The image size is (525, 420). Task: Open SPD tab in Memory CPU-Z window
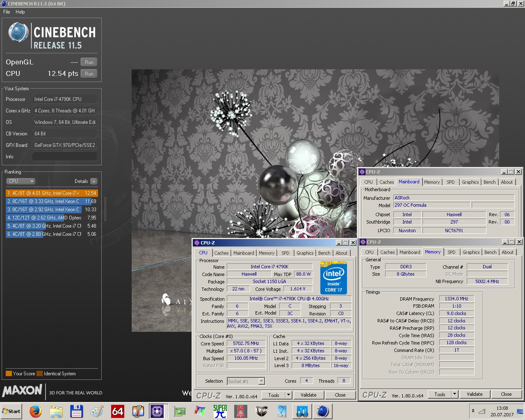(452, 252)
